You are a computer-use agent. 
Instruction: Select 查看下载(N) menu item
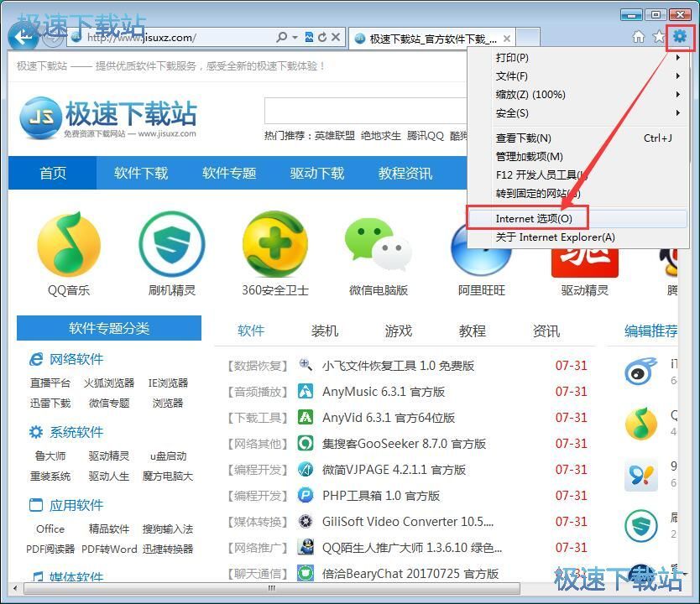(x=577, y=138)
